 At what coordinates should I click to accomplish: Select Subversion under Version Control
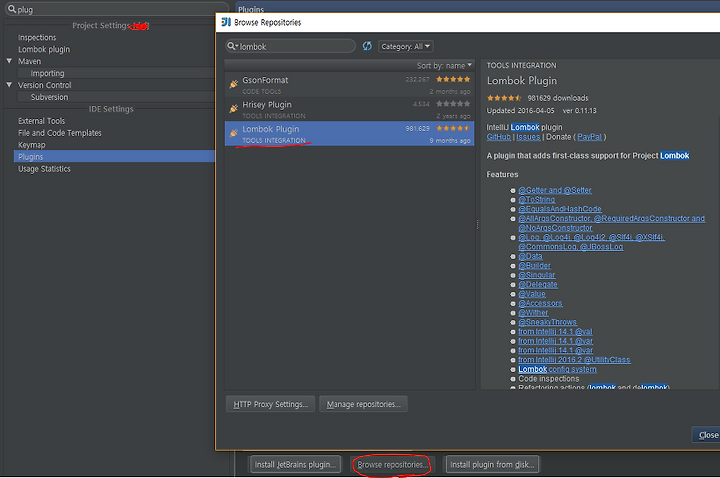[x=49, y=97]
